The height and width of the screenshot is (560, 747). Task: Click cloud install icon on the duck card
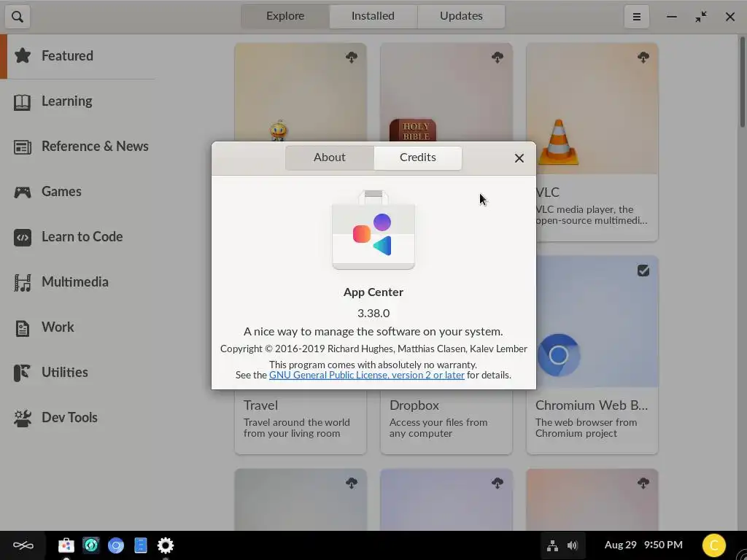click(352, 58)
